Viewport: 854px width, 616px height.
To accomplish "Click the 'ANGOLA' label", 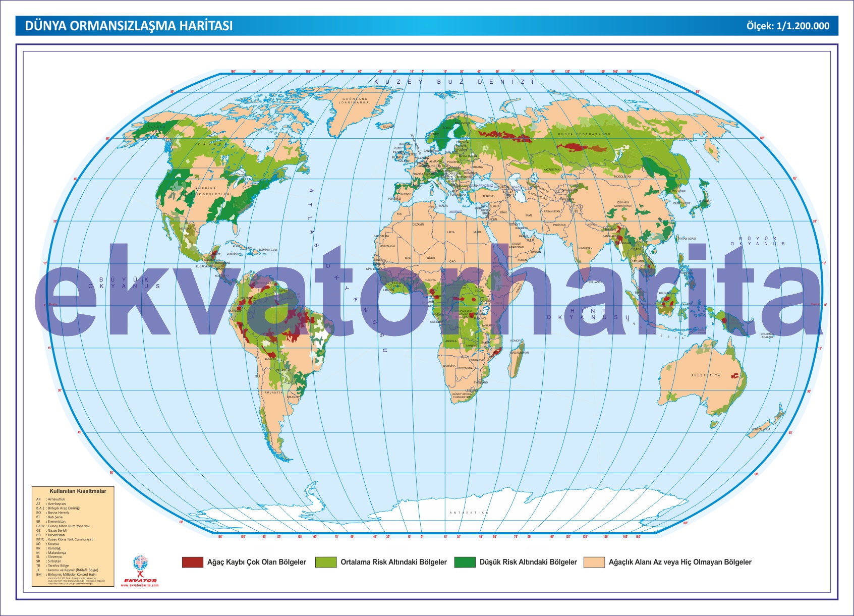I will pyautogui.click(x=451, y=341).
